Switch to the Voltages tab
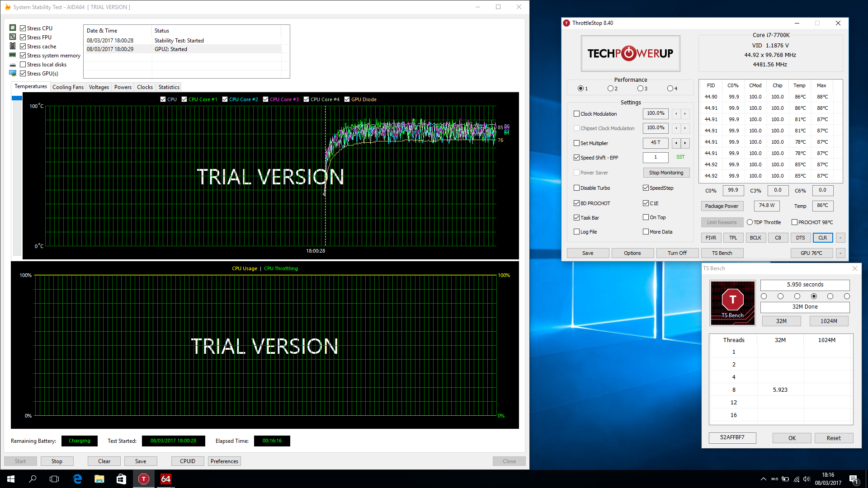The height and width of the screenshot is (488, 868). (x=99, y=87)
